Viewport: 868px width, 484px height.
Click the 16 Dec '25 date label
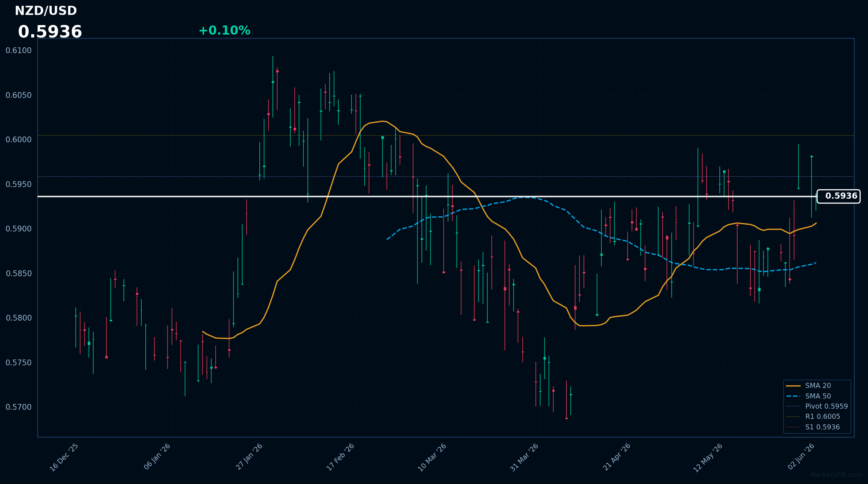(x=64, y=457)
